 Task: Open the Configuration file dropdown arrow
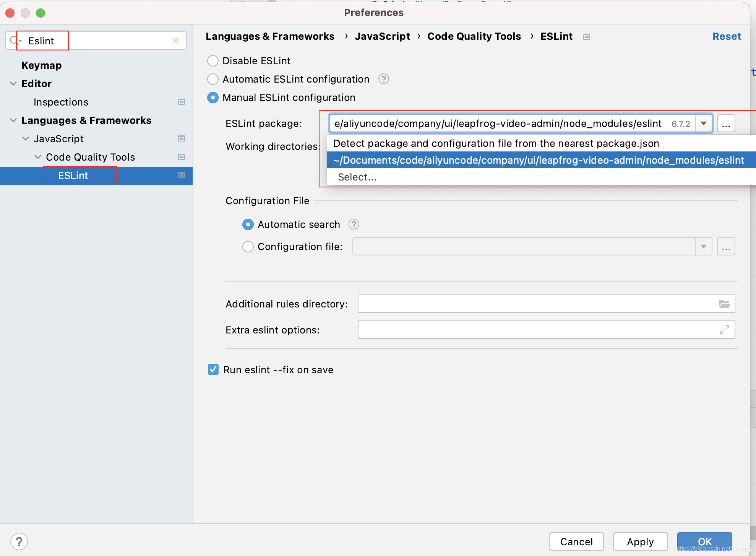pos(703,247)
